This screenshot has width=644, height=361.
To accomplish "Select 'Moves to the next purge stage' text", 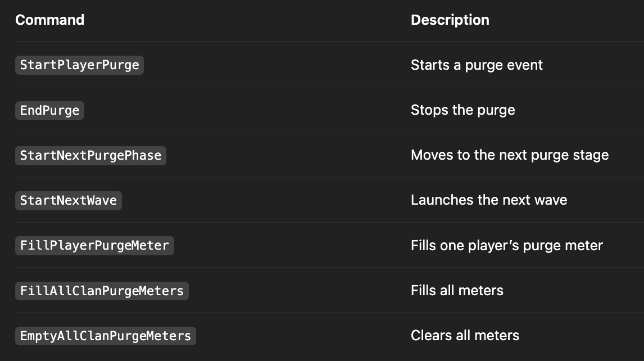I will point(510,155).
